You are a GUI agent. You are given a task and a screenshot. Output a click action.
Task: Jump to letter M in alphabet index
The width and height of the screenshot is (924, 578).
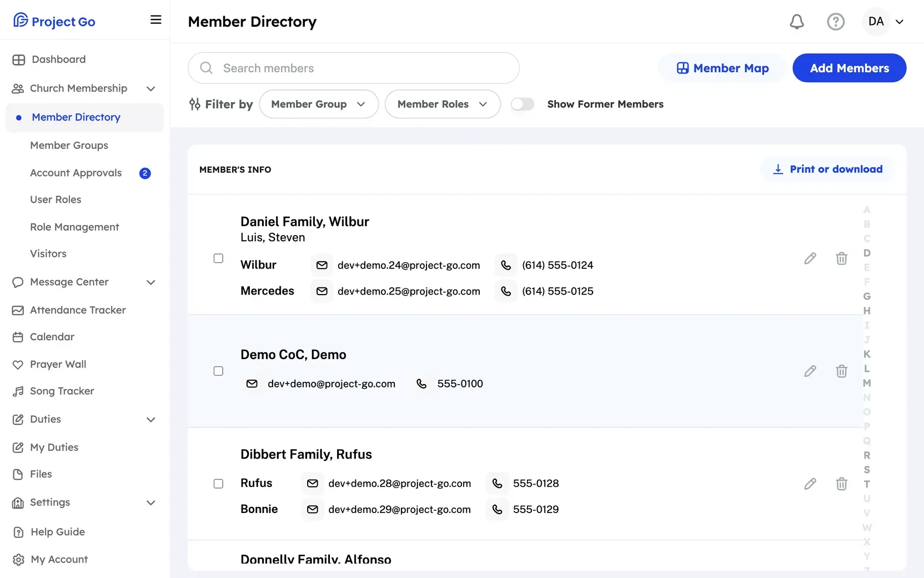[x=867, y=383]
